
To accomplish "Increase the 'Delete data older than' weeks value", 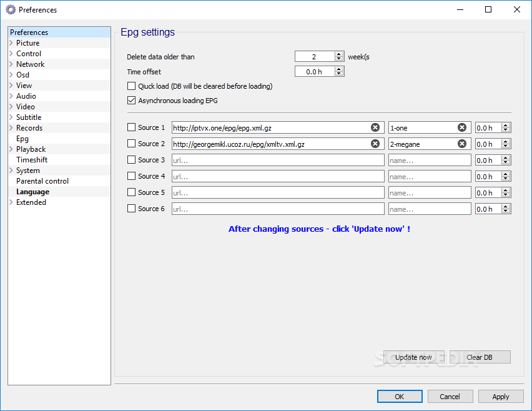I will tap(338, 54).
